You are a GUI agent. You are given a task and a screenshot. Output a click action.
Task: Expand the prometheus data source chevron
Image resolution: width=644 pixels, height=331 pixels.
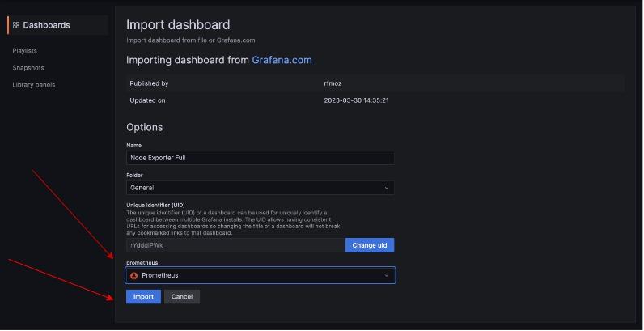[387, 275]
